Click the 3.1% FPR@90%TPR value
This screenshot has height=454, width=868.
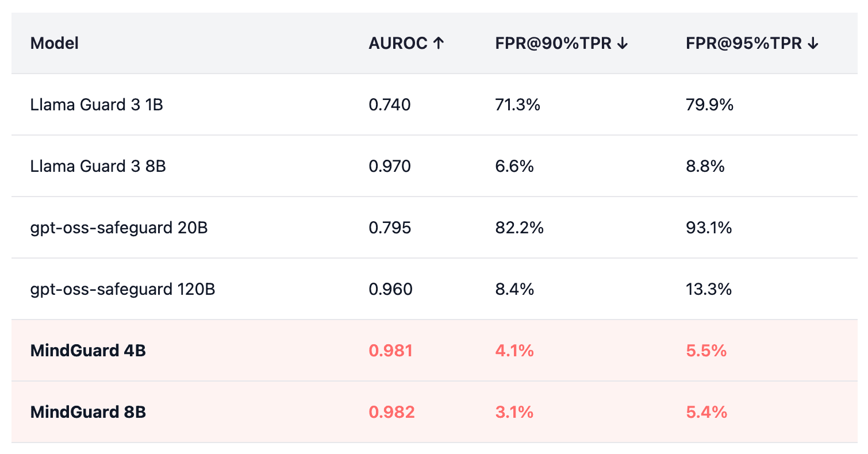[514, 412]
